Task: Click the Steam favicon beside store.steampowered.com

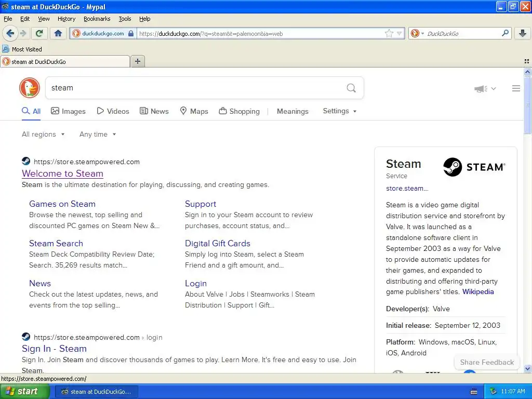Action: click(x=26, y=161)
